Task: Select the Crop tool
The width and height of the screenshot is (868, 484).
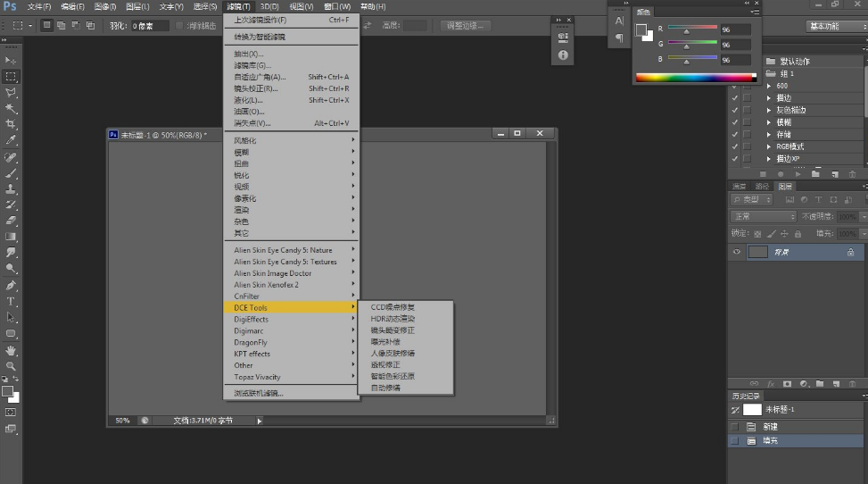Action: click(x=12, y=124)
